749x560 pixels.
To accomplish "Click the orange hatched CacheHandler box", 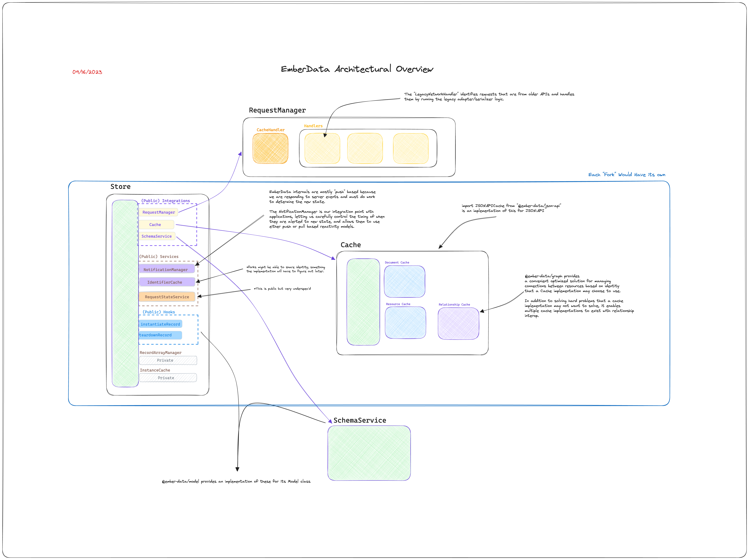I will pyautogui.click(x=270, y=148).
